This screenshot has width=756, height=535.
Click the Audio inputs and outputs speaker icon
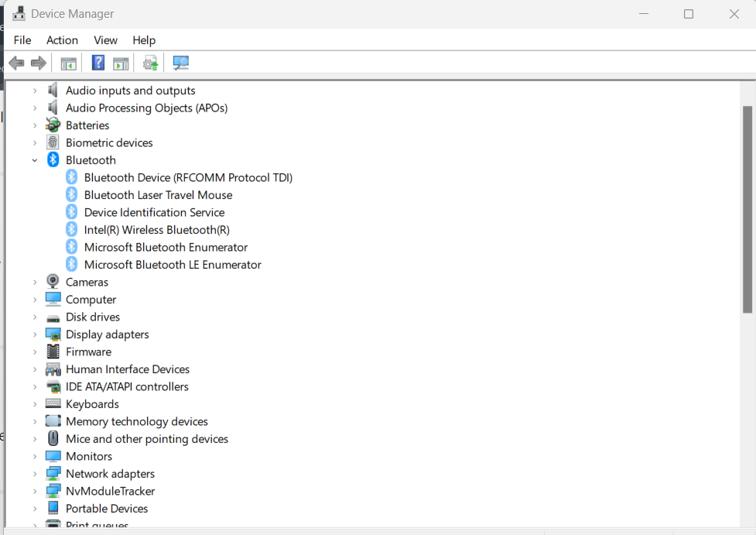(x=53, y=91)
